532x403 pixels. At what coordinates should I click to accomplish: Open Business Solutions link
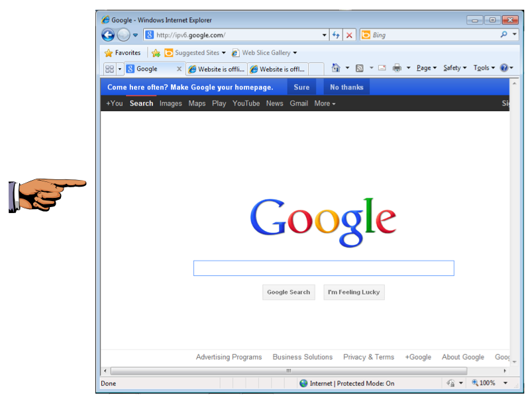(x=302, y=357)
